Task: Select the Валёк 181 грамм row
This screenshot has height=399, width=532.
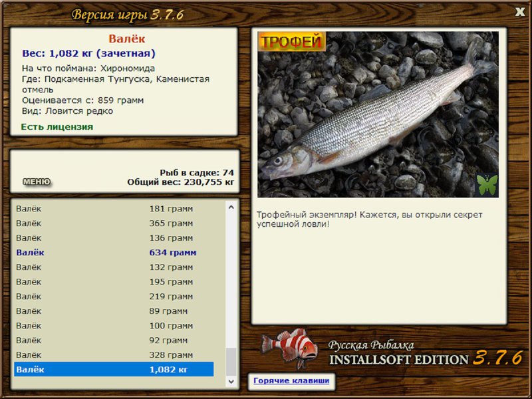Action: click(114, 209)
